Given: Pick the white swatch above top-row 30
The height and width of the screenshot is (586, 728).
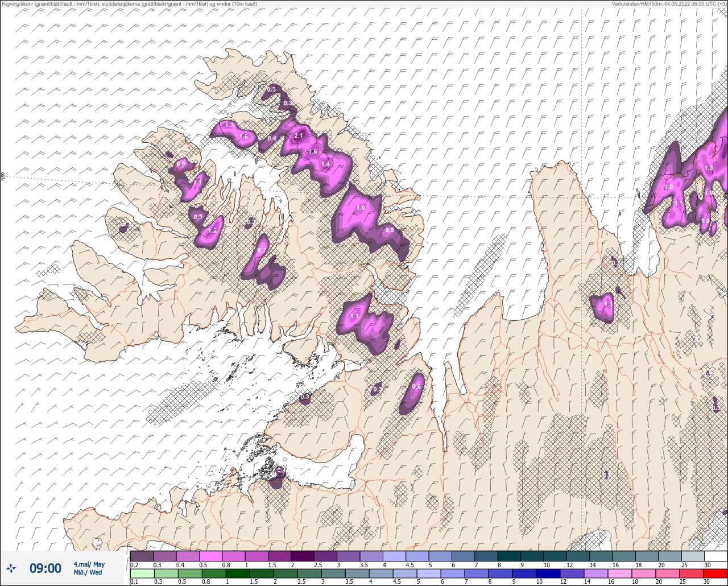Looking at the screenshot, I should (715, 556).
